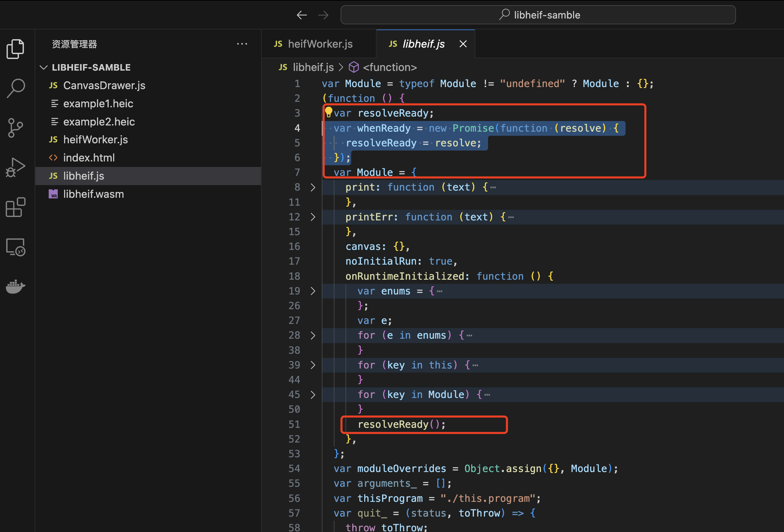Click the "undefined" string on line 1
The height and width of the screenshot is (532, 784).
pyautogui.click(x=532, y=84)
